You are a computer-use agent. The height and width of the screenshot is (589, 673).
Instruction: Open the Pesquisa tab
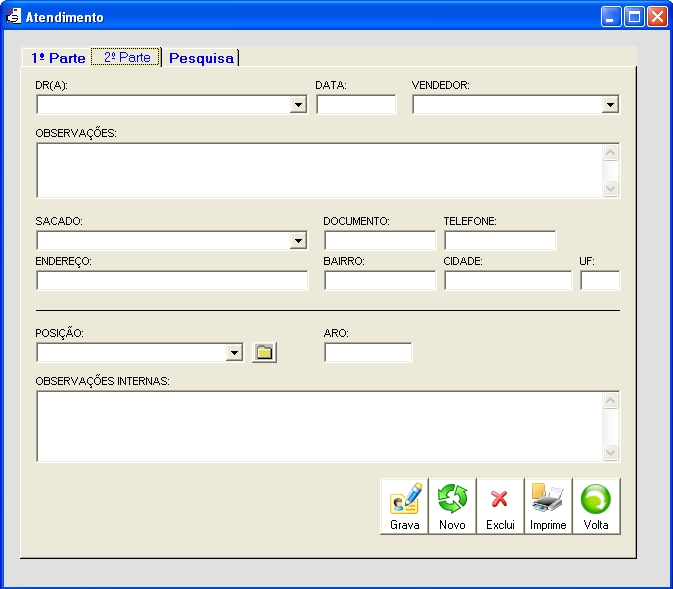tap(201, 58)
